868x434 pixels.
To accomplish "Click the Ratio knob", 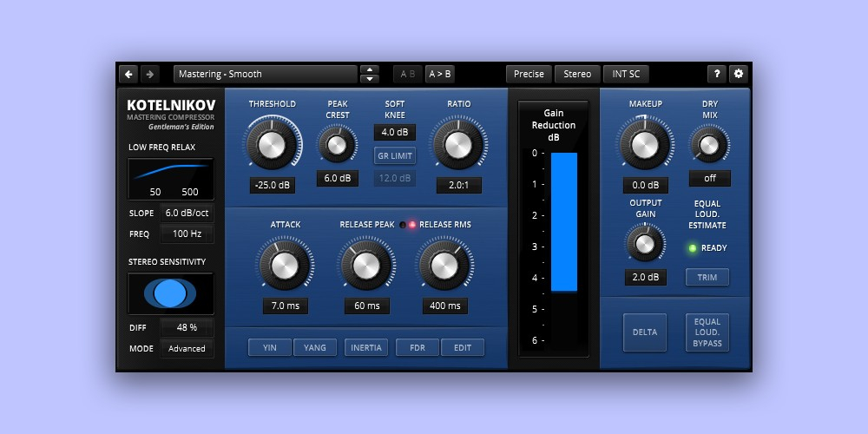I will (x=458, y=145).
